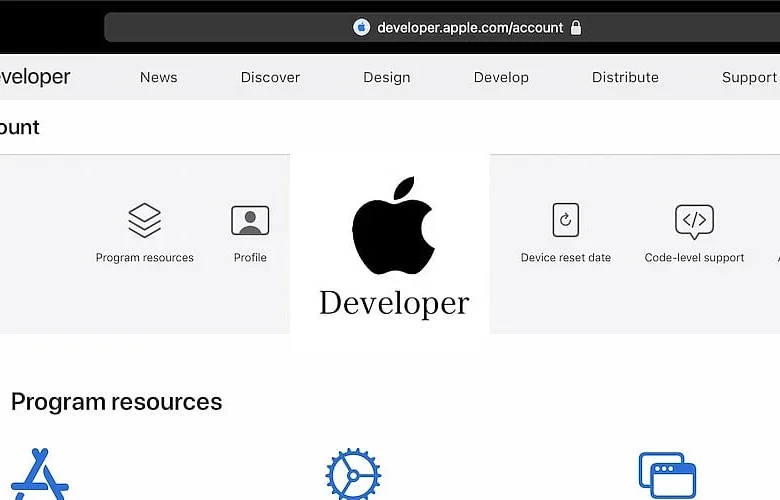Viewport: 780px width, 500px height.
Task: Click the Program resources section heading
Action: [x=116, y=401]
